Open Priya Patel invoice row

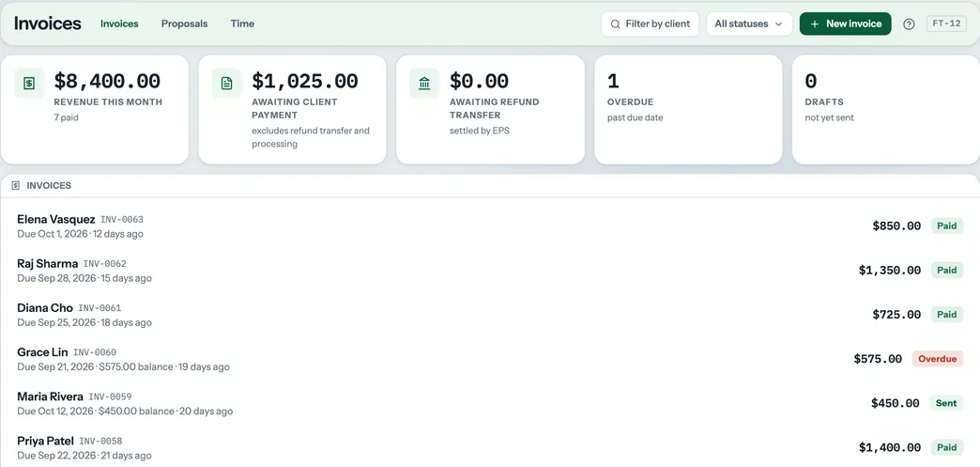pyautogui.click(x=490, y=447)
